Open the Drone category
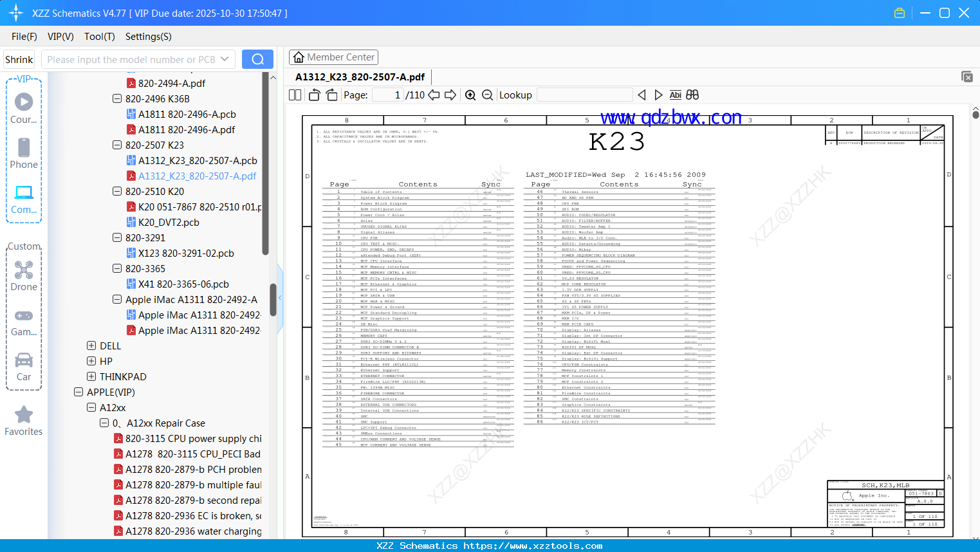The width and height of the screenshot is (980, 552). pos(24,276)
